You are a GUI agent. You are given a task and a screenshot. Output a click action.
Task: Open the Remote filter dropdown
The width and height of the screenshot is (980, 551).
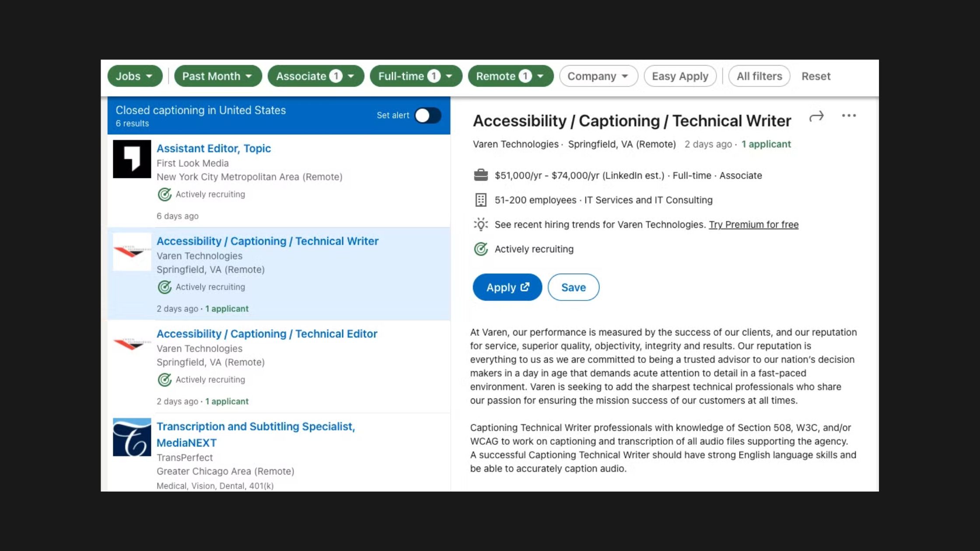pyautogui.click(x=510, y=76)
